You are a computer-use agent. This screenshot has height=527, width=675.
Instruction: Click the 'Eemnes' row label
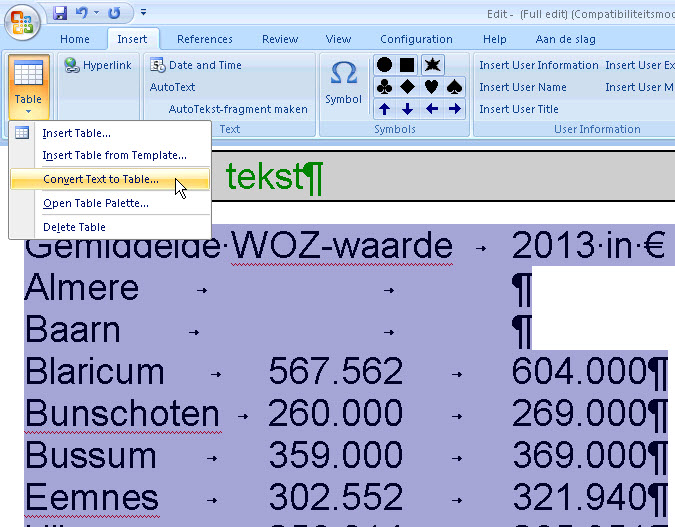click(x=92, y=497)
